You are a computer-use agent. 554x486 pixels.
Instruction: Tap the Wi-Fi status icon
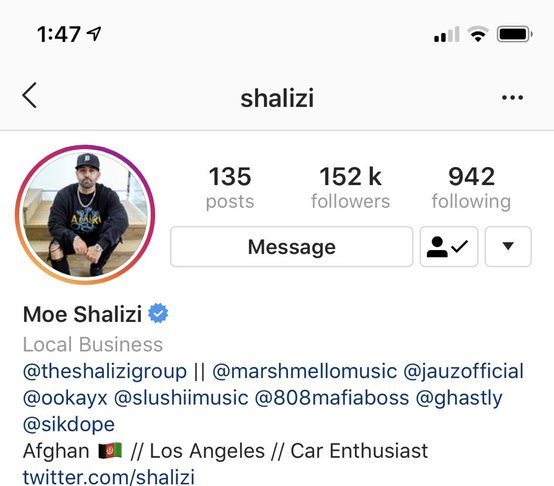tap(478, 34)
